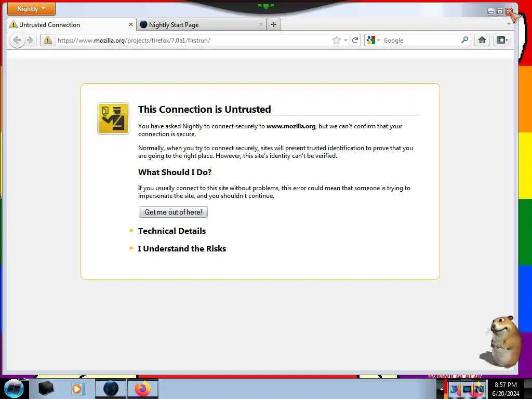Maximize the Nightly window

[x=500, y=12]
